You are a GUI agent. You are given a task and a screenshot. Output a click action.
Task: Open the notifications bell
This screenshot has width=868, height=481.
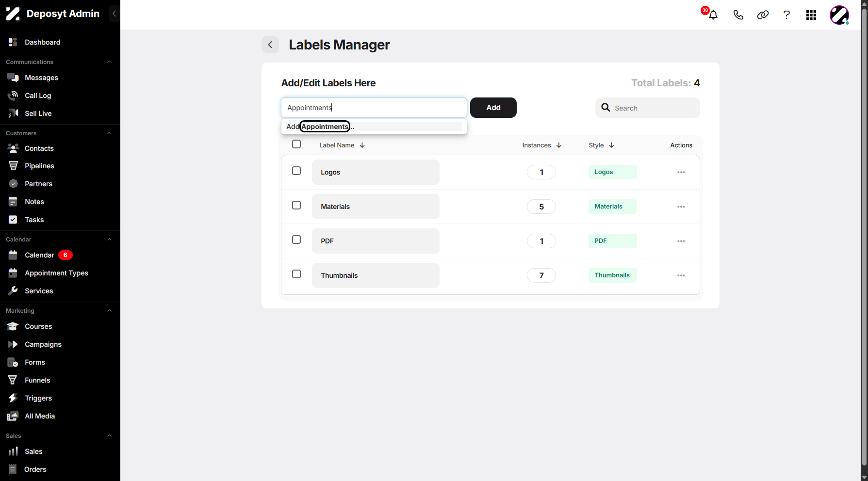(713, 15)
